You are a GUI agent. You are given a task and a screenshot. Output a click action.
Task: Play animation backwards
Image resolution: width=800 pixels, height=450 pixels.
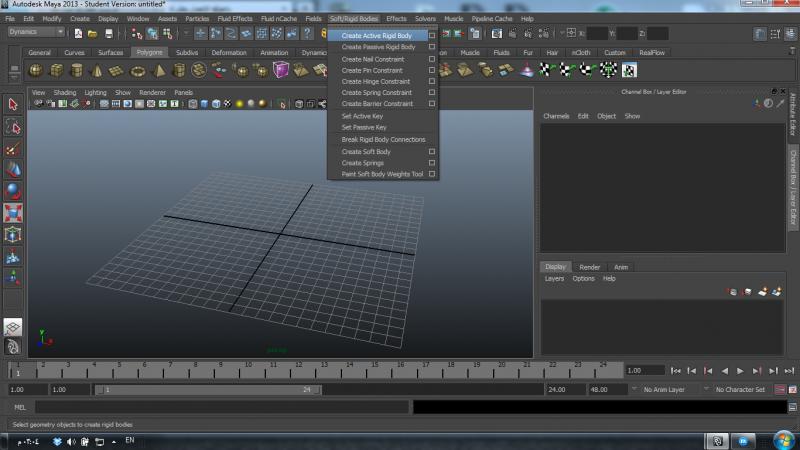click(x=724, y=371)
